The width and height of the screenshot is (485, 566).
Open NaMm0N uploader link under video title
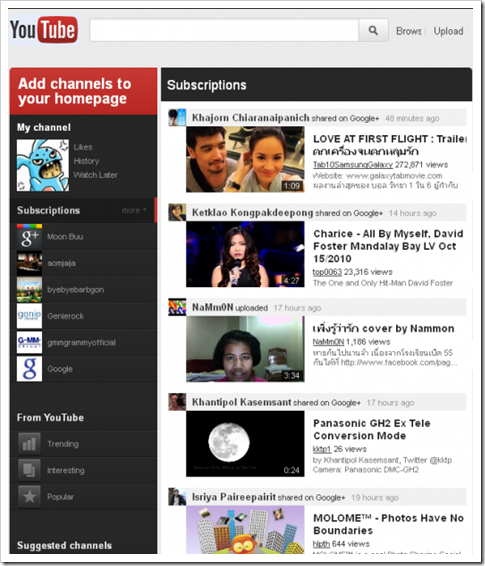[328, 342]
